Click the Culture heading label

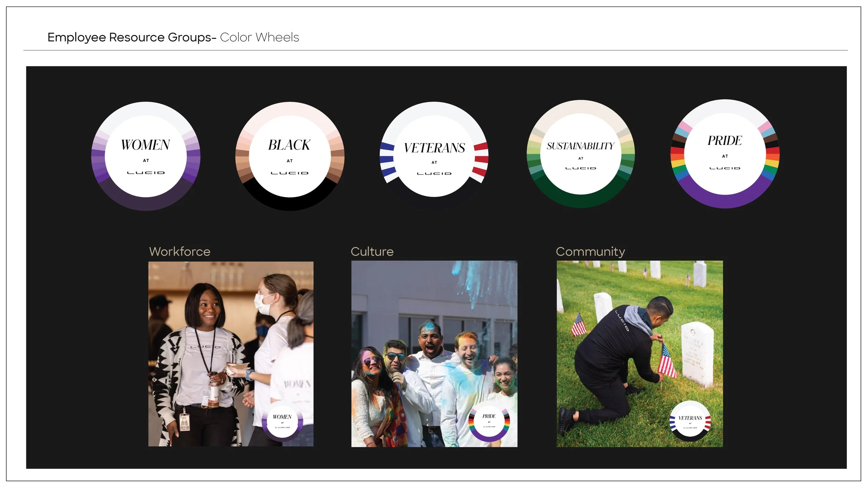[x=372, y=252]
